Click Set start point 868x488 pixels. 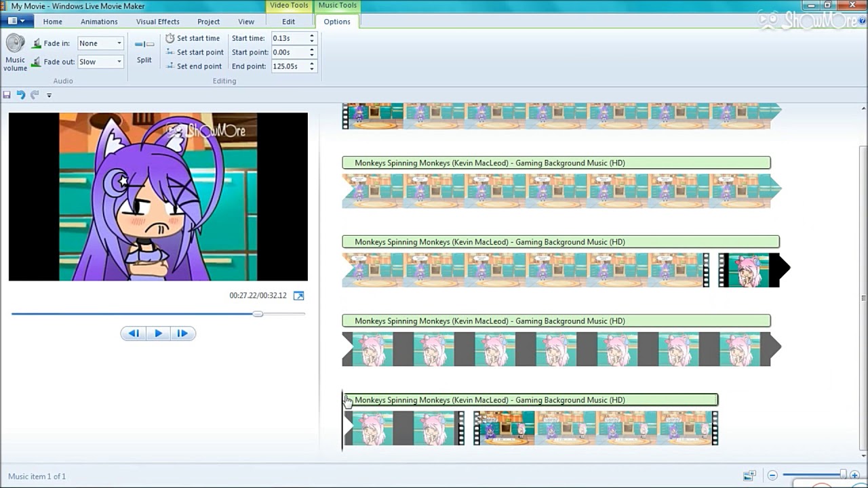195,52
